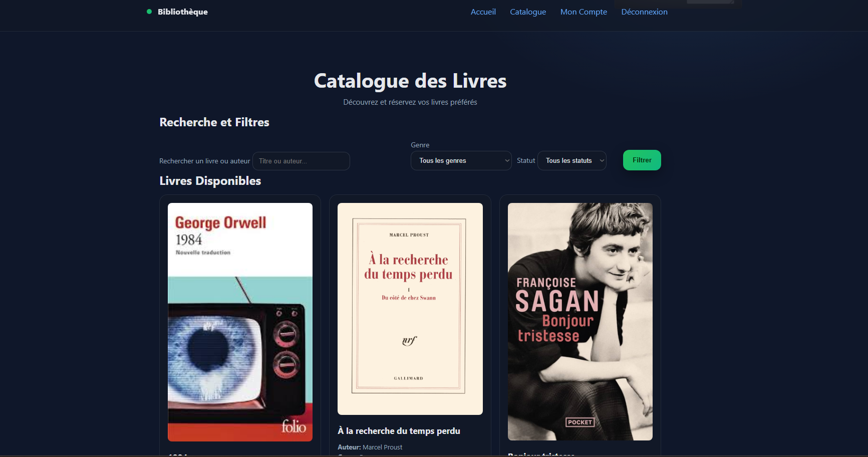Click the Déconnexion link
The height and width of the screenshot is (457, 868).
pos(644,12)
